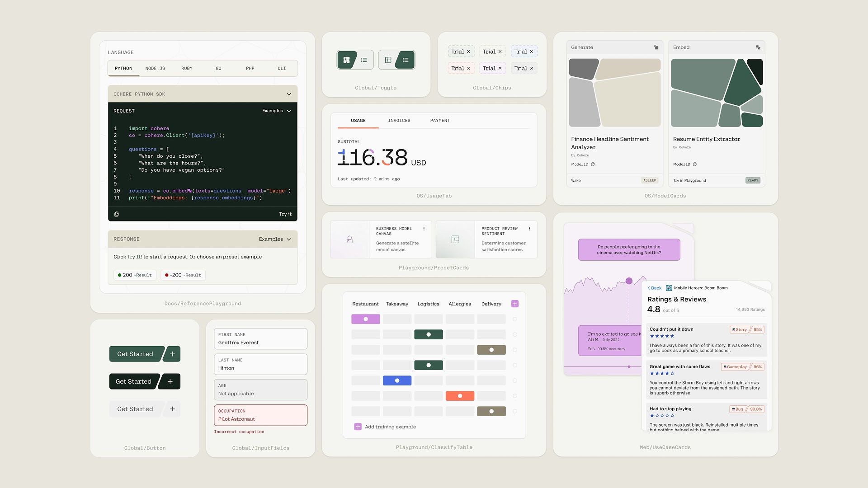
Task: Open Examples dropdown in Response header
Action: (x=275, y=239)
